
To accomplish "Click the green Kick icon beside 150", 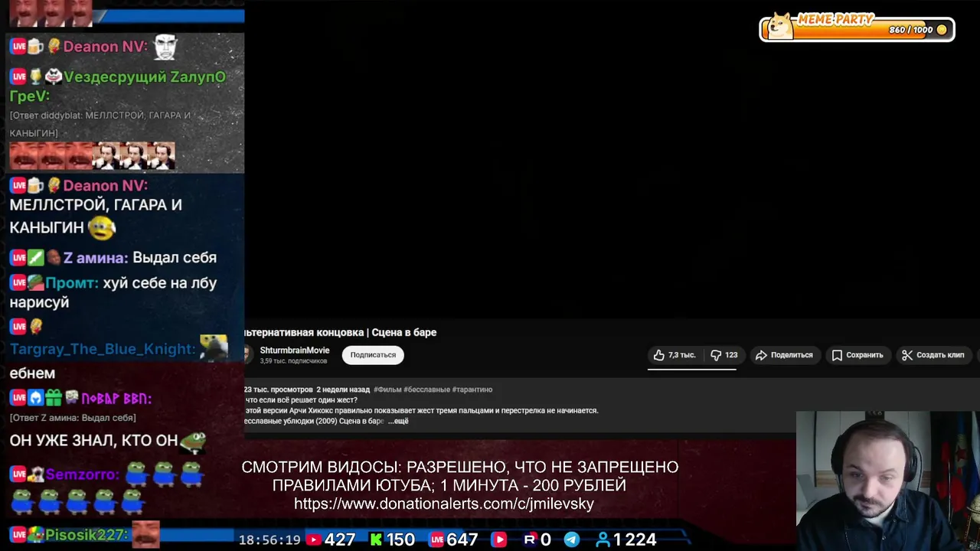I will coord(376,540).
